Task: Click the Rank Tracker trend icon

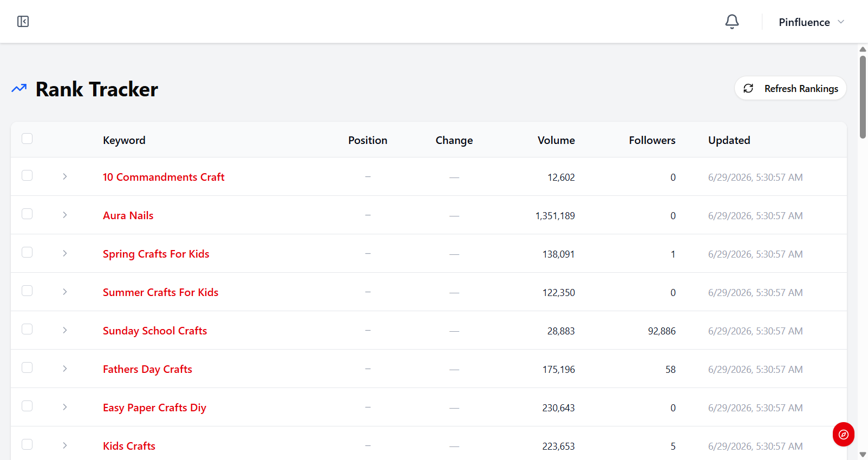Action: pos(19,88)
